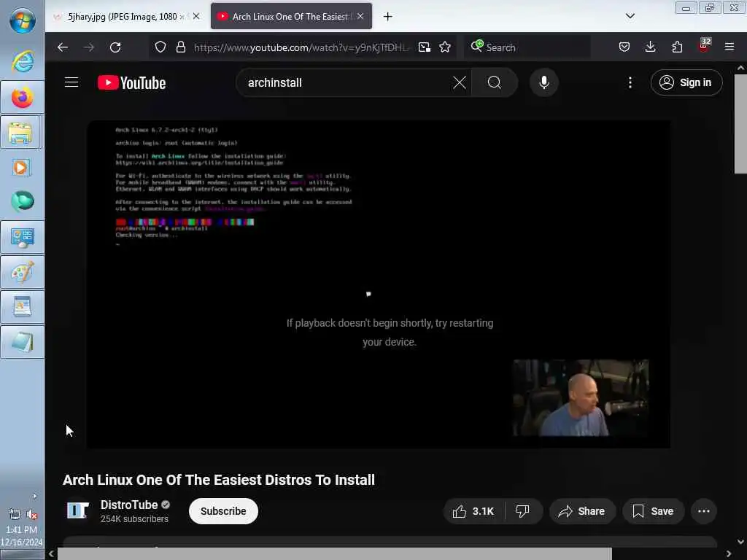Open DistroTube channel name link
747x560 pixels.
pos(129,505)
